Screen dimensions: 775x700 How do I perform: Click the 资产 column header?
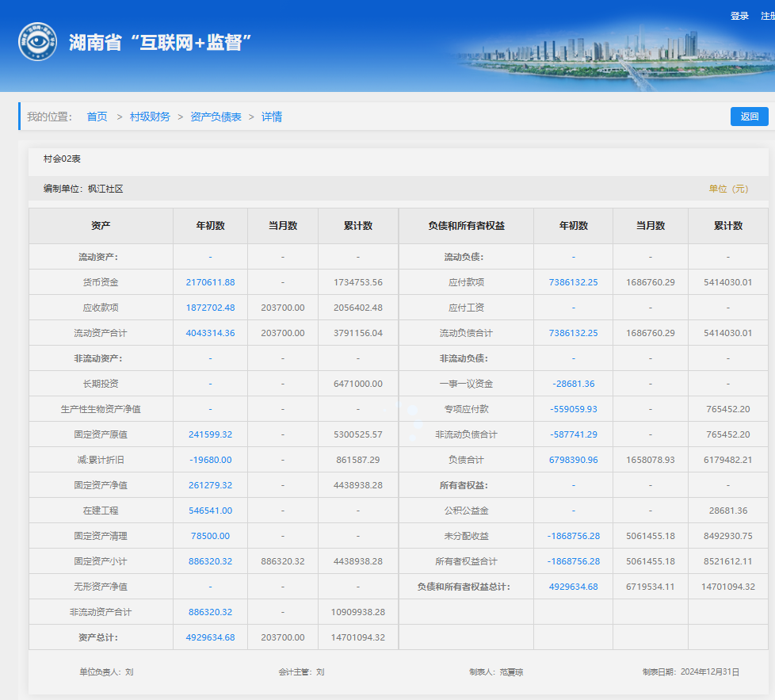[101, 226]
